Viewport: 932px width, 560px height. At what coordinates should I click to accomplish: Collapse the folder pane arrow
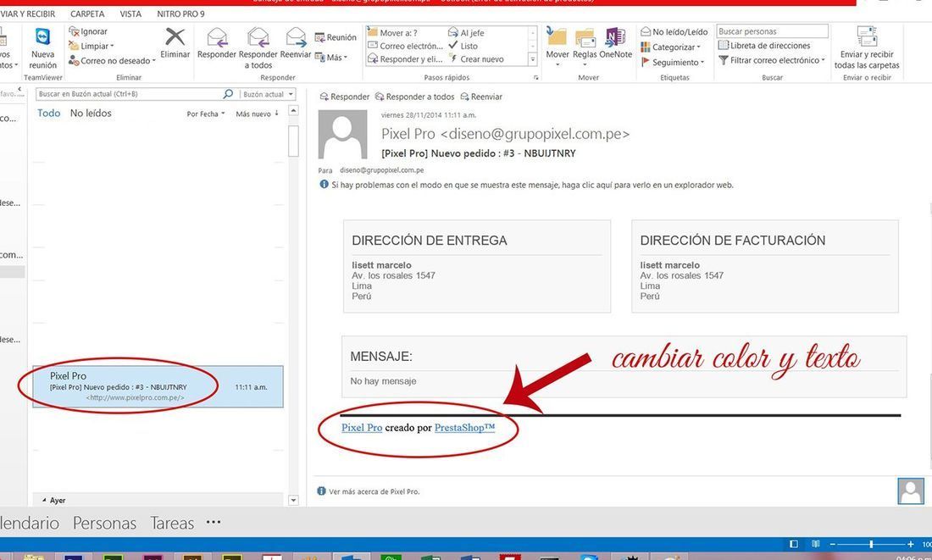click(19, 89)
